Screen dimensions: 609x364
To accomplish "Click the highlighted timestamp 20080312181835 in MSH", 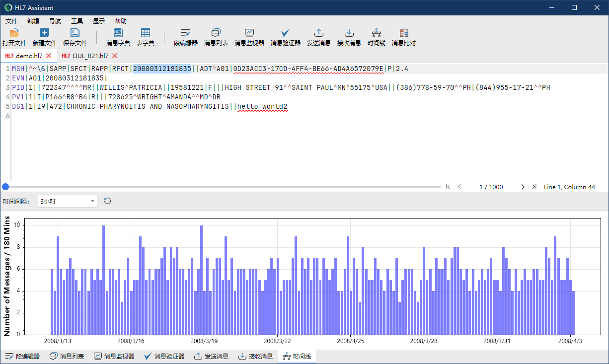I will tap(162, 69).
